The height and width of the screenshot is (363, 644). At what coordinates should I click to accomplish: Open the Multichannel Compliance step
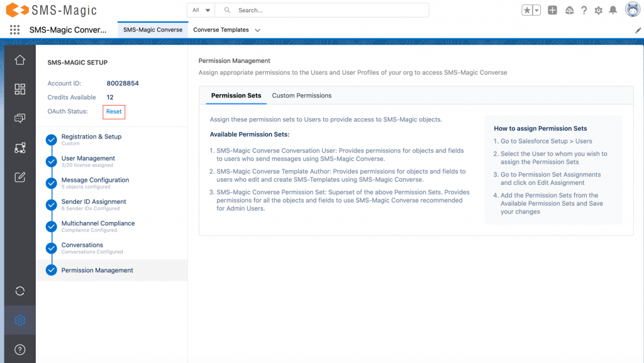[x=97, y=223]
